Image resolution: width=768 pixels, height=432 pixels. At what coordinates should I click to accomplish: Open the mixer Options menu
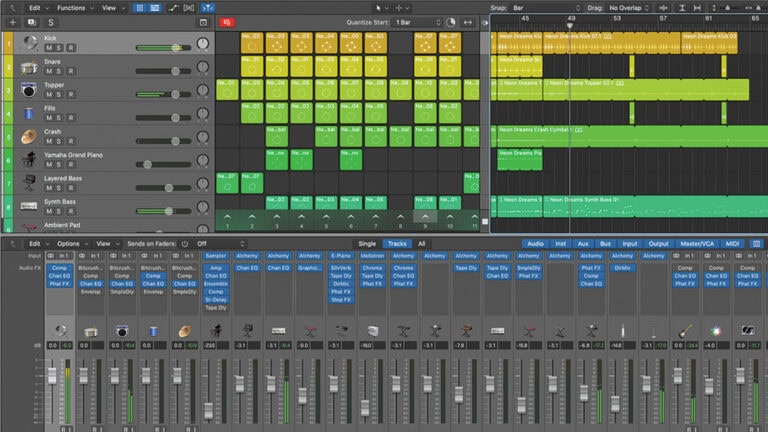pos(72,243)
